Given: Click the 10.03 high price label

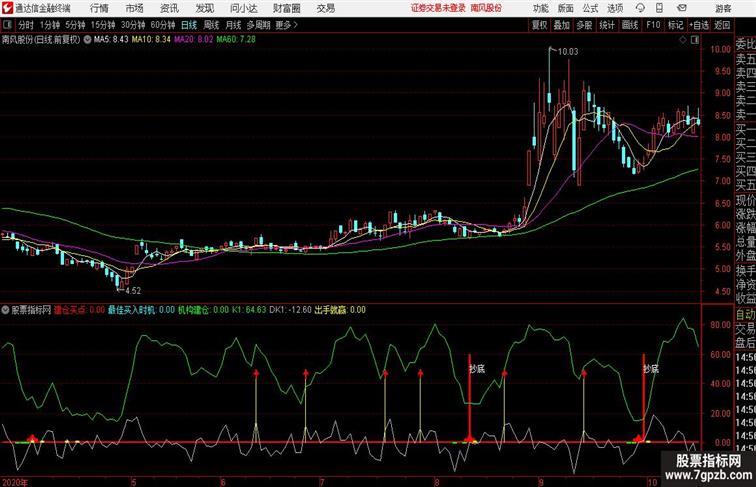Looking at the screenshot, I should pos(568,52).
